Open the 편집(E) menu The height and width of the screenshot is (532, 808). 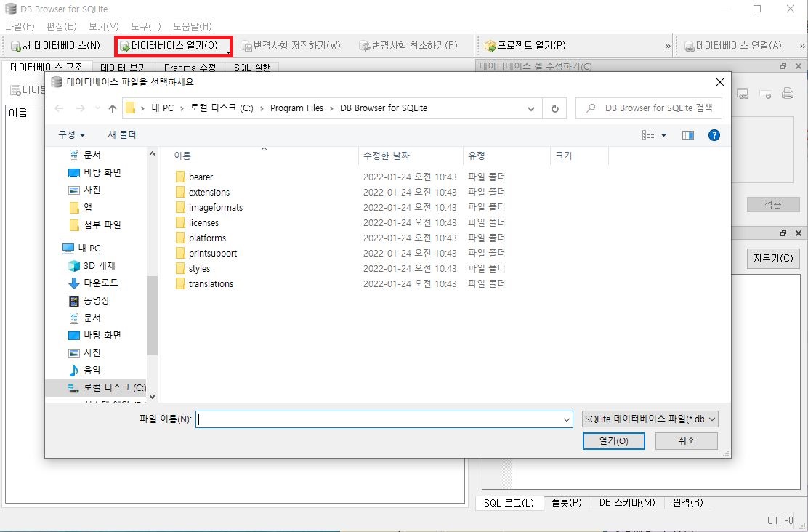61,26
